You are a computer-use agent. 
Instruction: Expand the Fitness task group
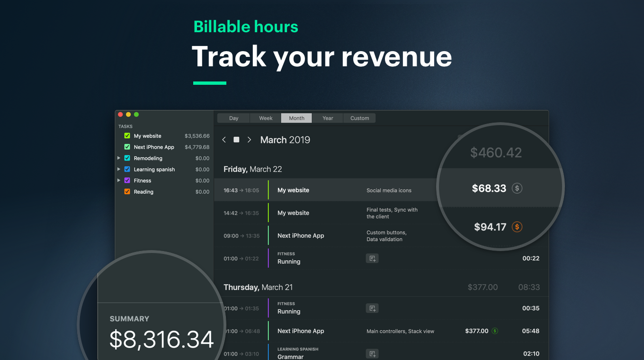coord(119,180)
